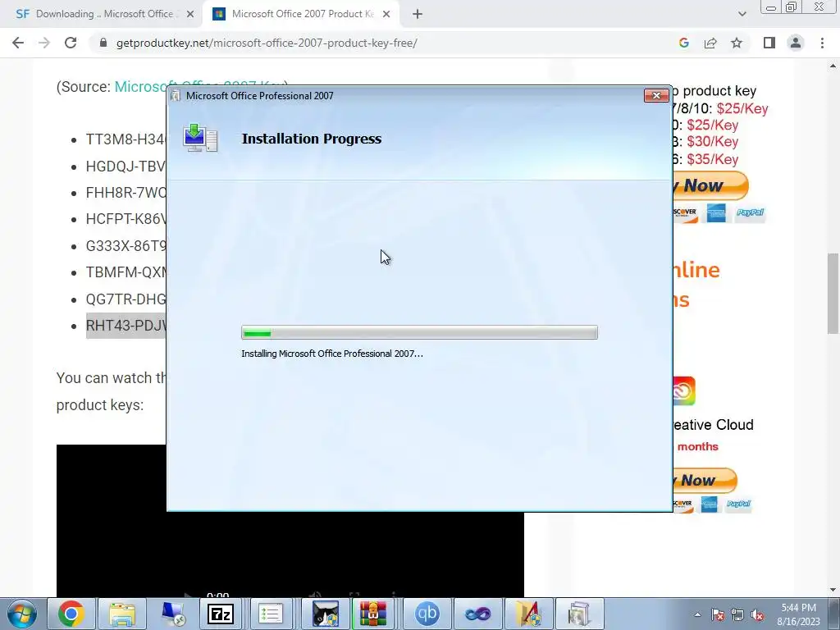Click the $35/Key price text

(x=713, y=159)
